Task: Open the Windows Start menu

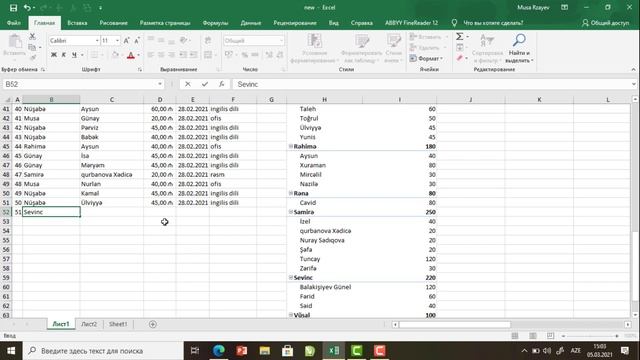Action: (11, 351)
